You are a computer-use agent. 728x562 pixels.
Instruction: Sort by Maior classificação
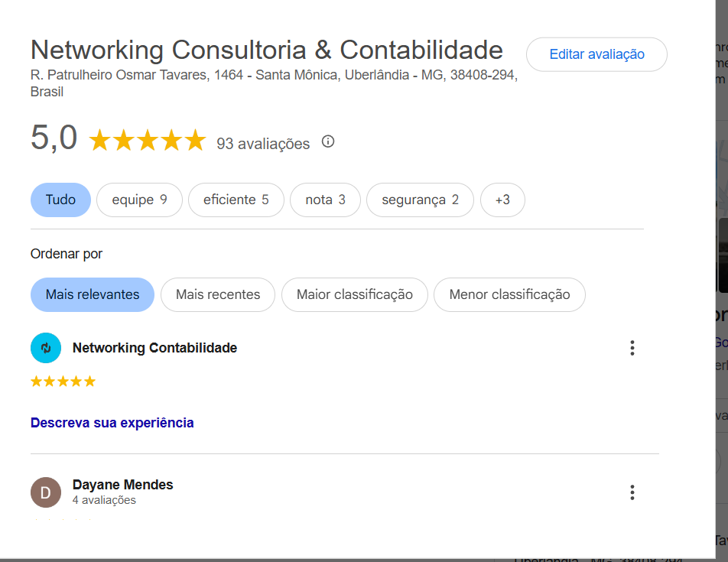(x=354, y=294)
